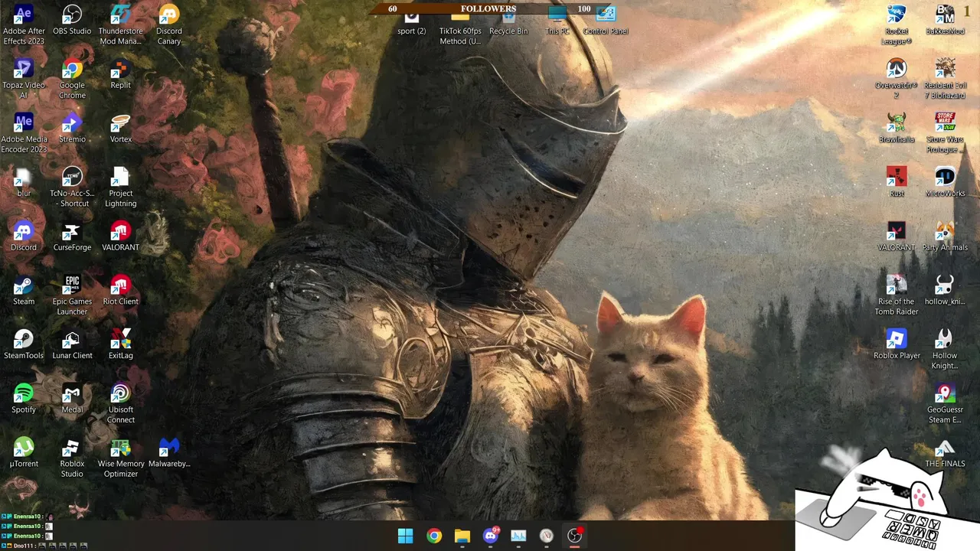Launch the Epic Games Launcher icon
Image resolution: width=980 pixels, height=551 pixels.
[72, 295]
